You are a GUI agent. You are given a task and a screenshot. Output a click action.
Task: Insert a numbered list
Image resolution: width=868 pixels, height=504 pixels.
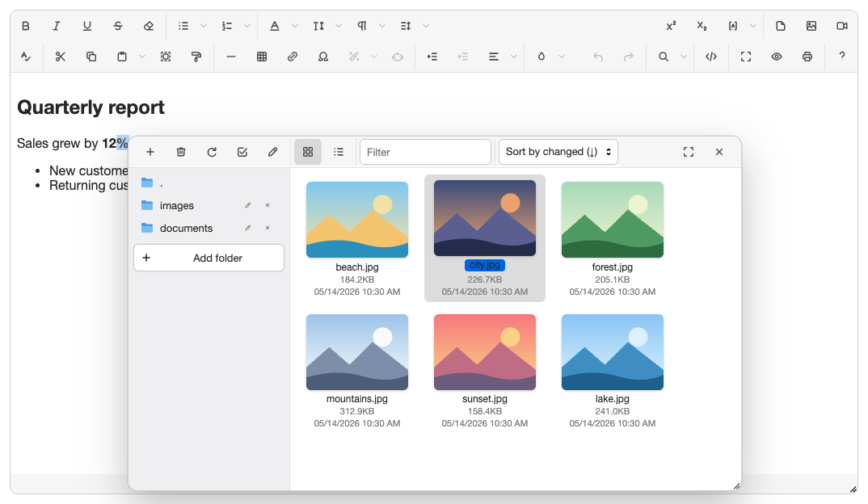pos(227,26)
